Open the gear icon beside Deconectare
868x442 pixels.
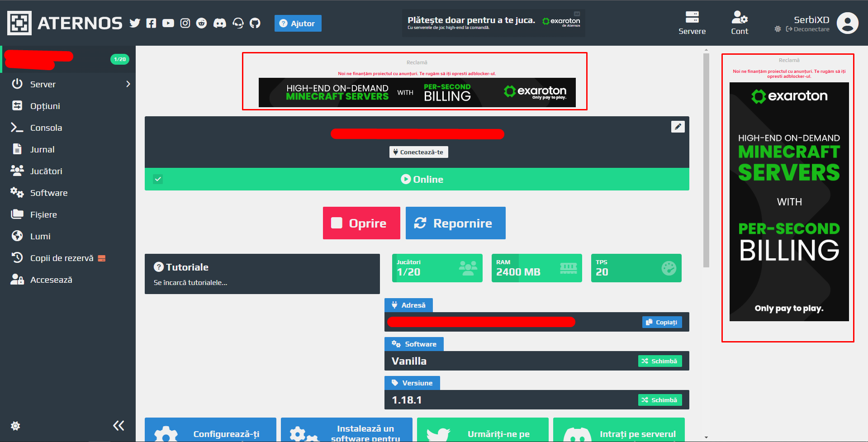[x=778, y=29]
